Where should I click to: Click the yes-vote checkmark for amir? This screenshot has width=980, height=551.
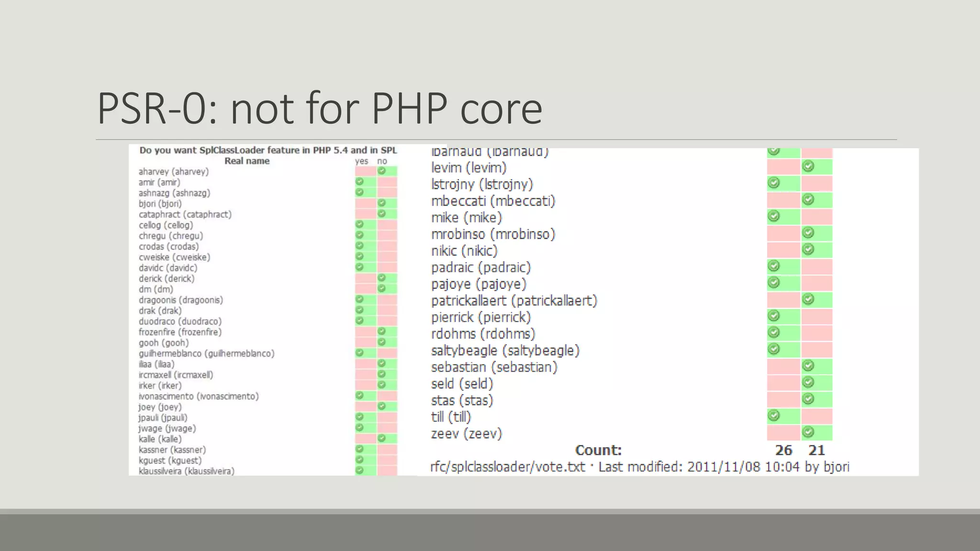pos(359,181)
